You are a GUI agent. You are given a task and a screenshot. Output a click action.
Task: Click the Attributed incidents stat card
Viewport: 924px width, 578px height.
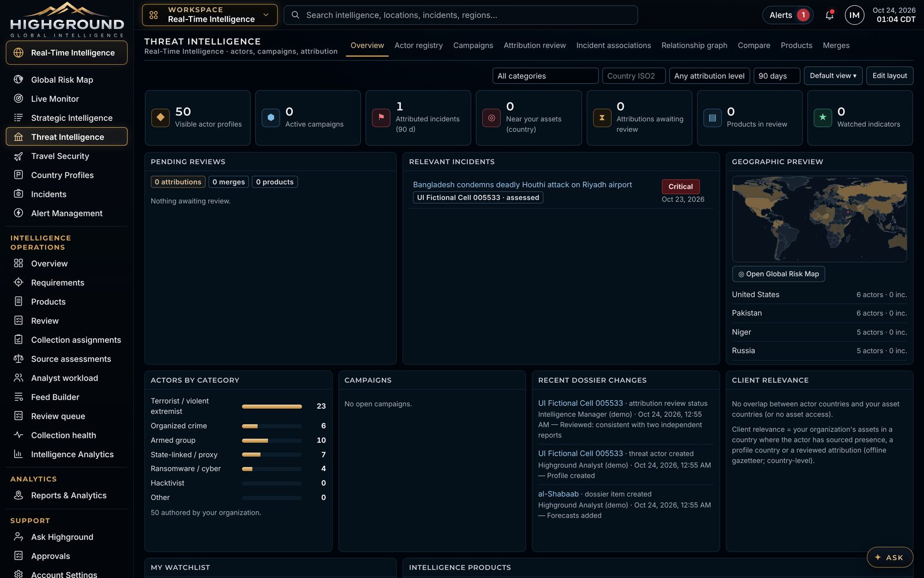tap(418, 118)
